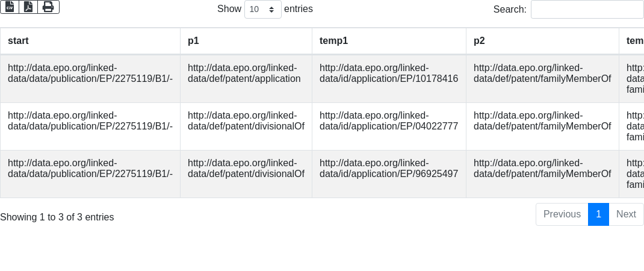Go to the Next page
The height and width of the screenshot is (271, 644).
click(626, 214)
